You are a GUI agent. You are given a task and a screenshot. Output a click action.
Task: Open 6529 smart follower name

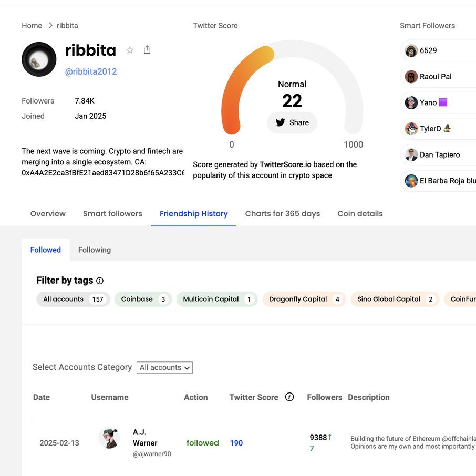tap(428, 50)
